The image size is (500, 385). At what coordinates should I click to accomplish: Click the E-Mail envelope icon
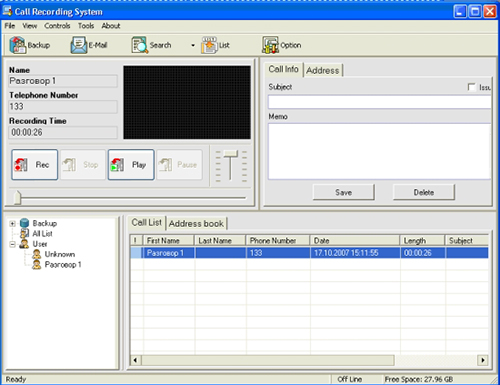pyautogui.click(x=79, y=45)
